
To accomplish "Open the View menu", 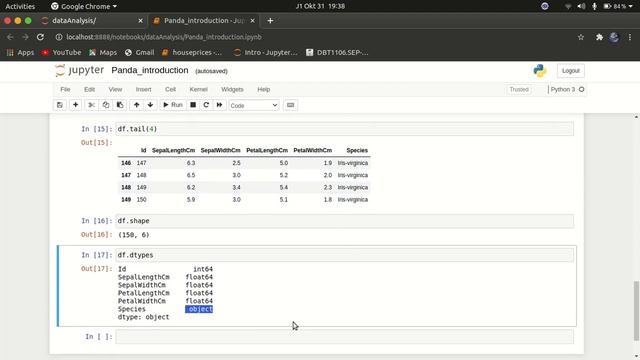I will [115, 89].
